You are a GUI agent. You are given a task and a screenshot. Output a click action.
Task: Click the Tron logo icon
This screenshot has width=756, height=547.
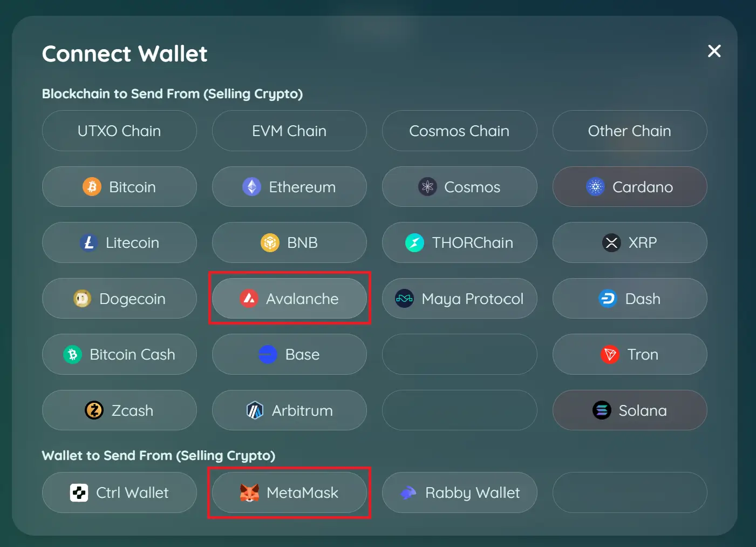(610, 354)
